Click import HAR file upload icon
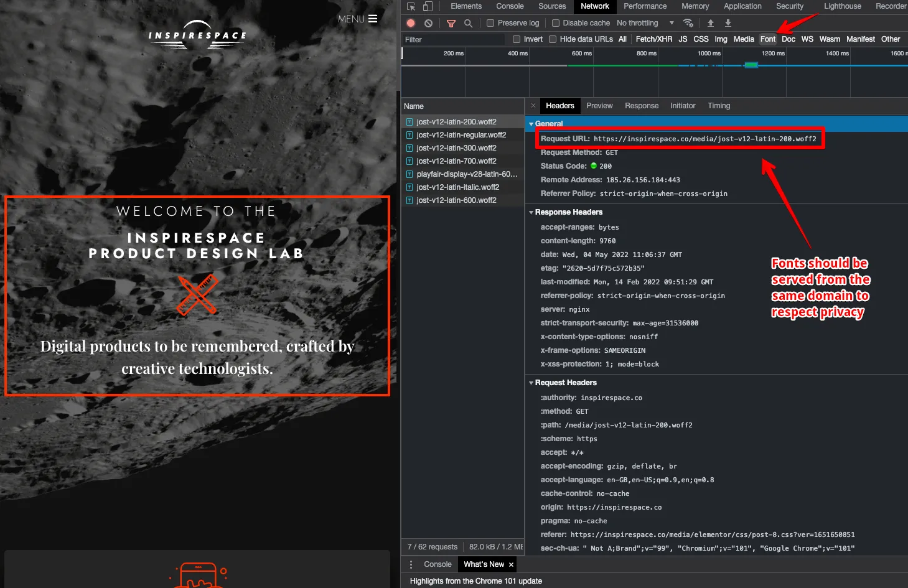 point(710,23)
